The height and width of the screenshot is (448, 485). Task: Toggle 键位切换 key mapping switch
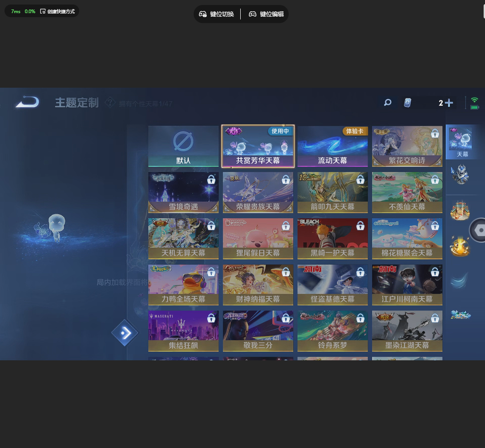(217, 14)
